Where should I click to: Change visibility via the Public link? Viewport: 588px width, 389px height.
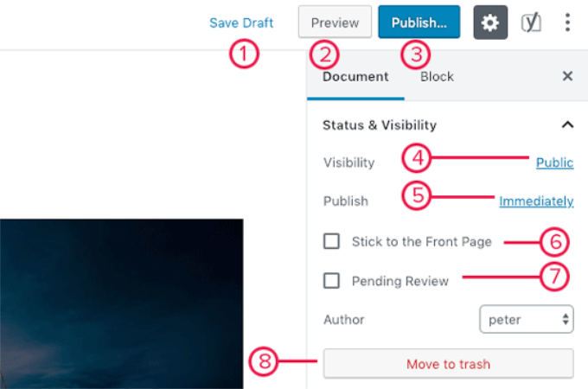tap(554, 163)
